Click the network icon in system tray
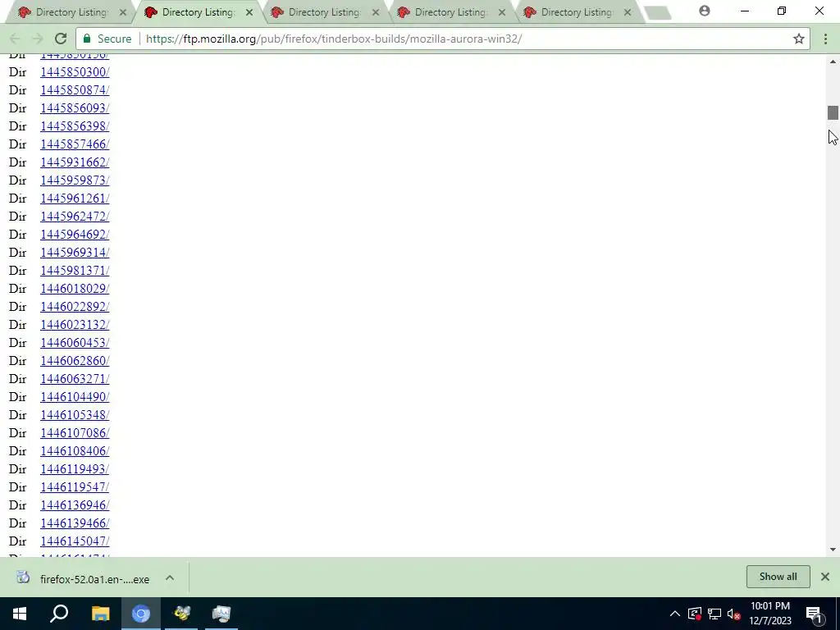 click(714, 614)
